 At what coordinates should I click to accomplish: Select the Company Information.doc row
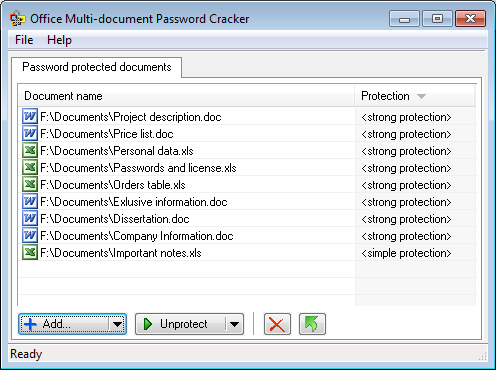pos(247,236)
